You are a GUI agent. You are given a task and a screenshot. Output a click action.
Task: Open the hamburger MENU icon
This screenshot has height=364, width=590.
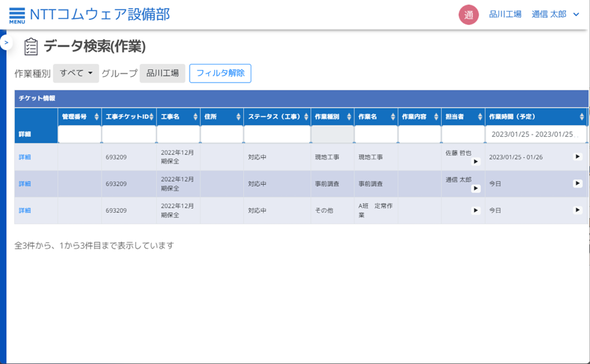[x=17, y=15]
